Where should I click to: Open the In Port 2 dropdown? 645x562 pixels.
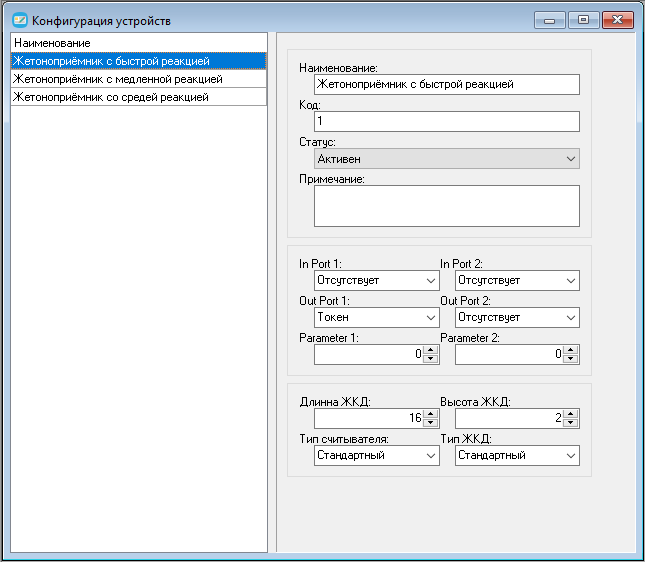click(517, 281)
